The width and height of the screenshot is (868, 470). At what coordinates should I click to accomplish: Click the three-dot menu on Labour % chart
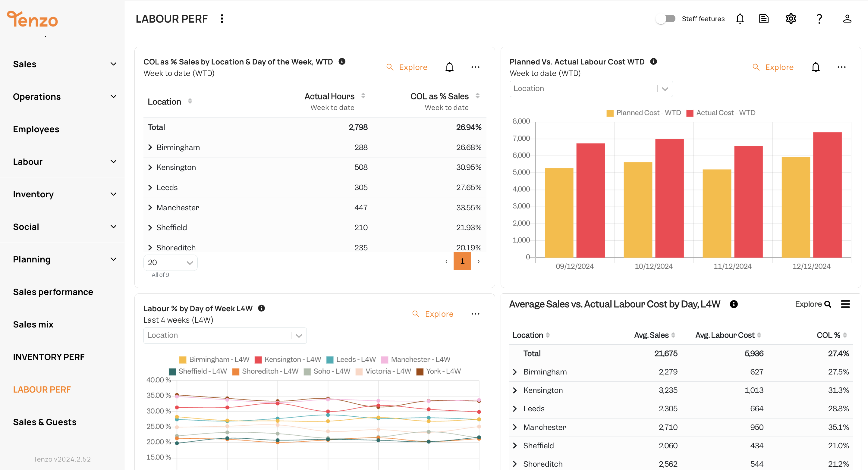click(x=475, y=314)
